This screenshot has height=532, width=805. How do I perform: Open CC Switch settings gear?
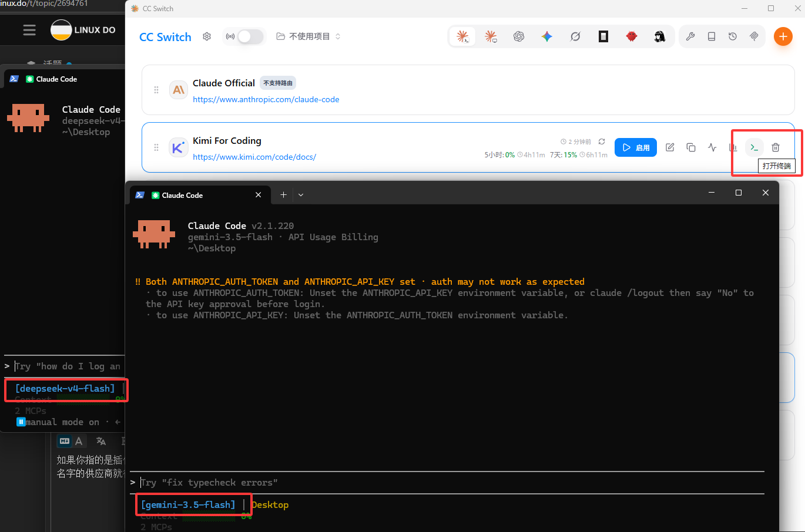[207, 36]
